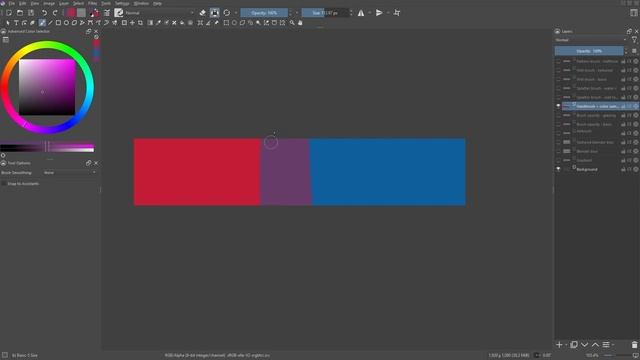This screenshot has height=360, width=640.
Task: Select the Rectangular Selection tool
Action: coord(226,23)
